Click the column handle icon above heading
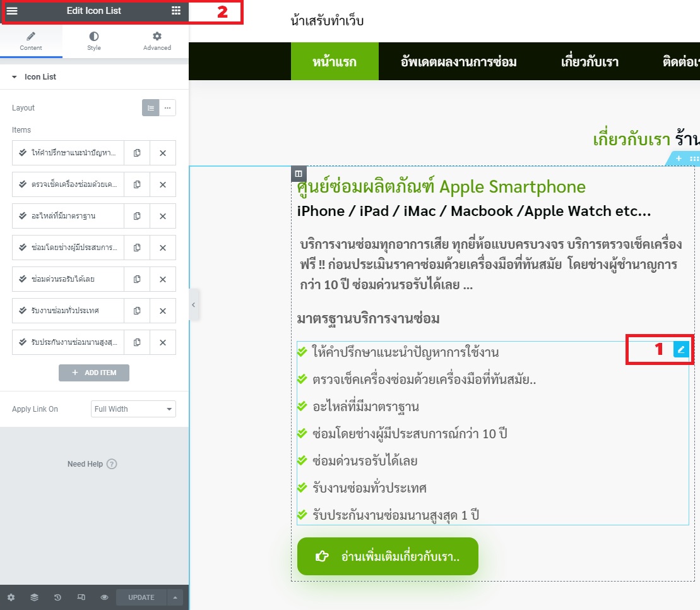This screenshot has width=700, height=610. [299, 174]
